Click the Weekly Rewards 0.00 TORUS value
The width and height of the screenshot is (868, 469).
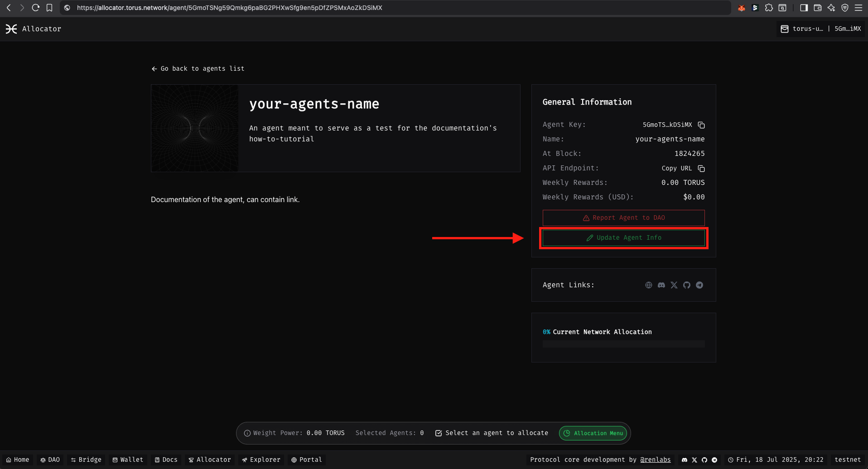(683, 183)
